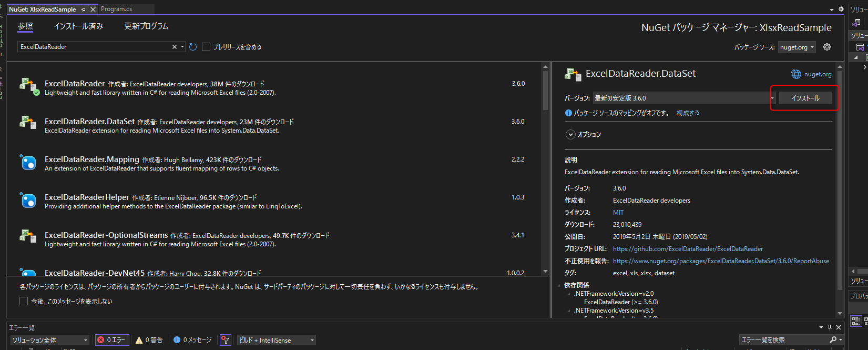Open the document tabs overflow dropdown arrow

click(x=832, y=9)
